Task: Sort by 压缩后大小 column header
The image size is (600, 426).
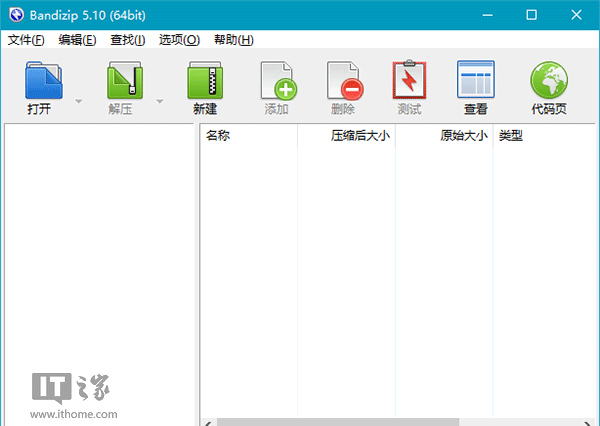Action: [346, 135]
